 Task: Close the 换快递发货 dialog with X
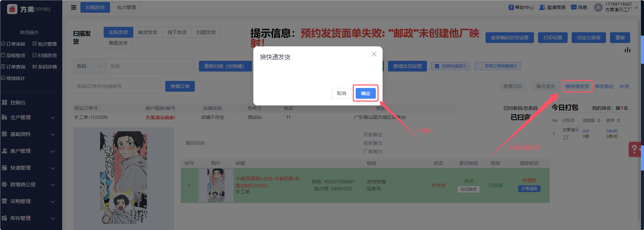click(x=374, y=54)
